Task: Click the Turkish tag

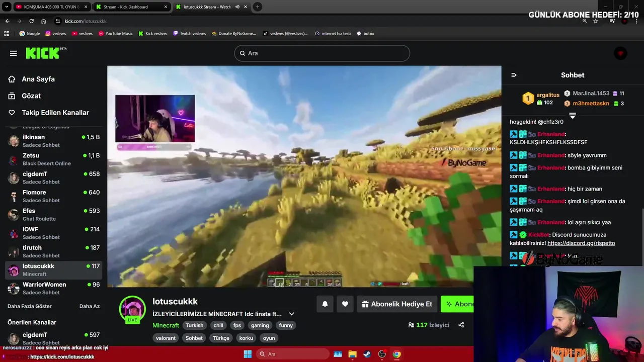Action: (x=194, y=325)
